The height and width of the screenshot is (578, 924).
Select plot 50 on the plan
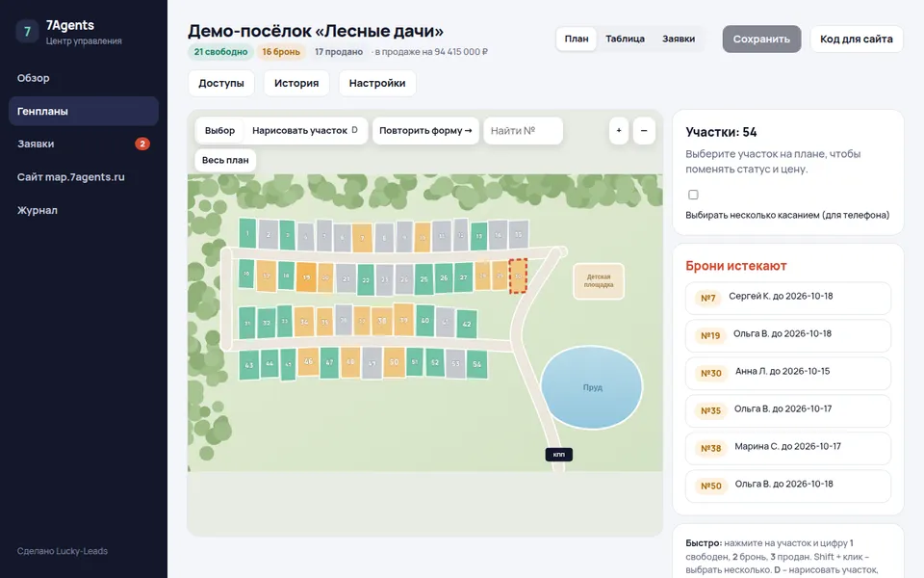click(x=395, y=362)
